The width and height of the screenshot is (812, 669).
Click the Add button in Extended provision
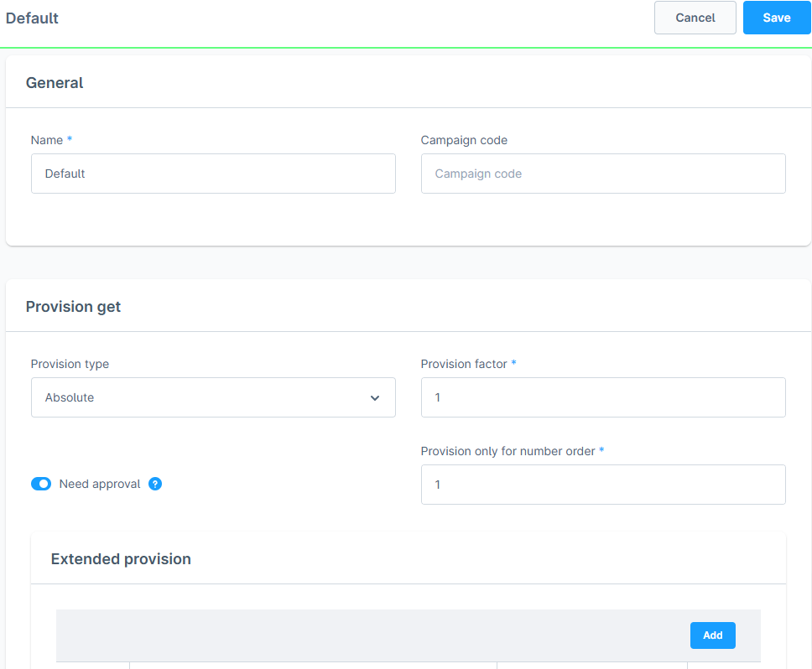(712, 635)
